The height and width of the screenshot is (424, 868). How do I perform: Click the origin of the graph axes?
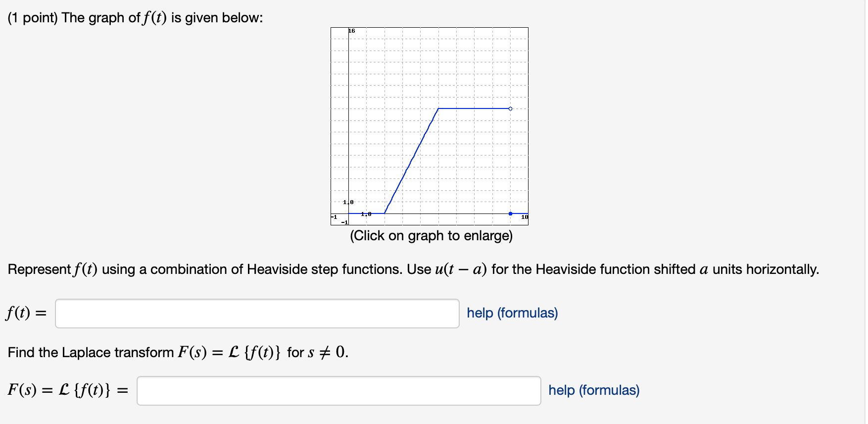pyautogui.click(x=349, y=213)
